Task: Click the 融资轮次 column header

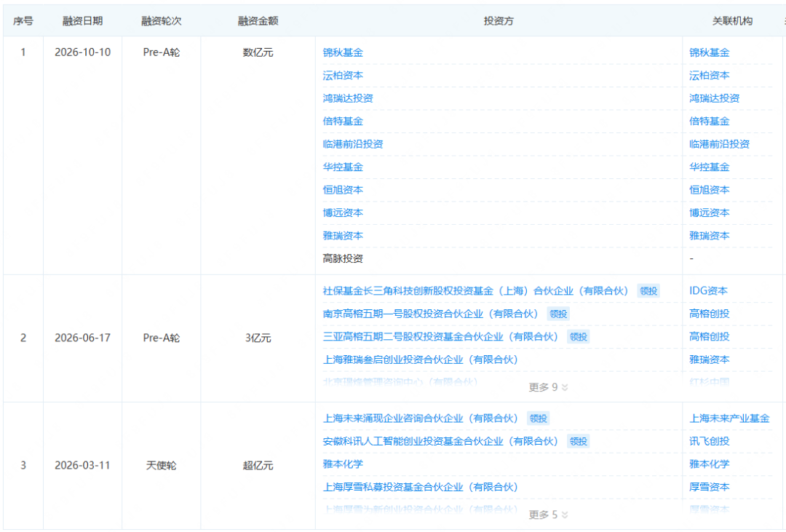Action: pyautogui.click(x=162, y=21)
